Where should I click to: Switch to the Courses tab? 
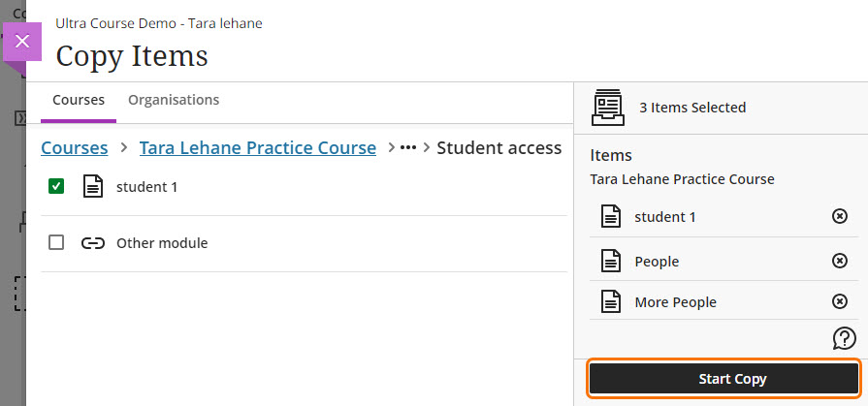[x=79, y=100]
